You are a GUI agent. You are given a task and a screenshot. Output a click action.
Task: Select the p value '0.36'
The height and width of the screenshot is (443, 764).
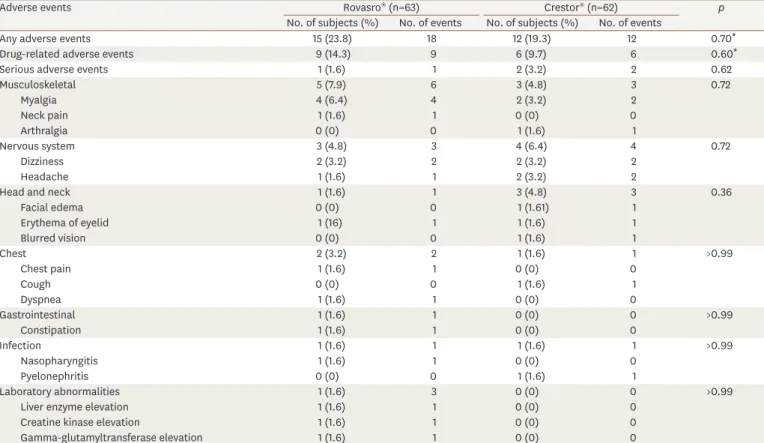[721, 192]
